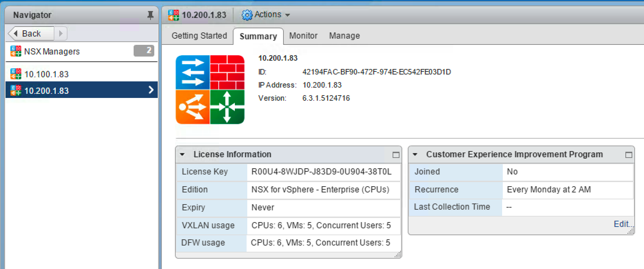644x269 pixels.
Task: Go to the Manage tab
Action: coord(344,36)
